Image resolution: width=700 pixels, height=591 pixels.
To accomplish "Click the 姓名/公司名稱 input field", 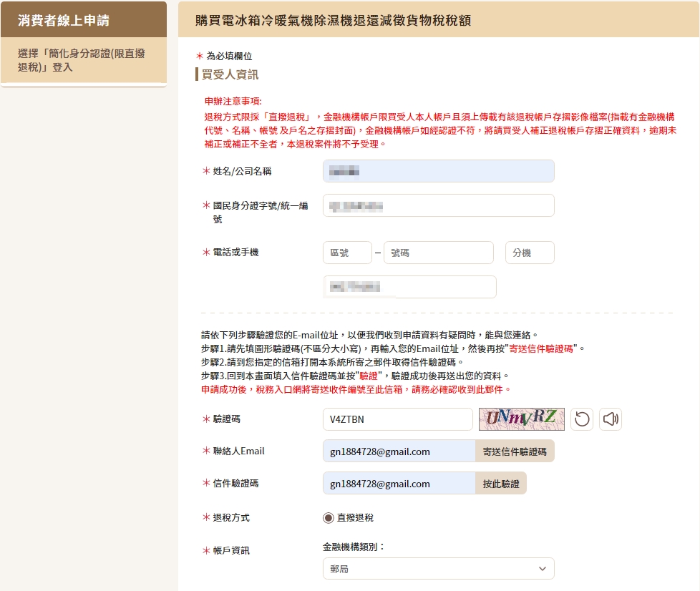I will (438, 171).
